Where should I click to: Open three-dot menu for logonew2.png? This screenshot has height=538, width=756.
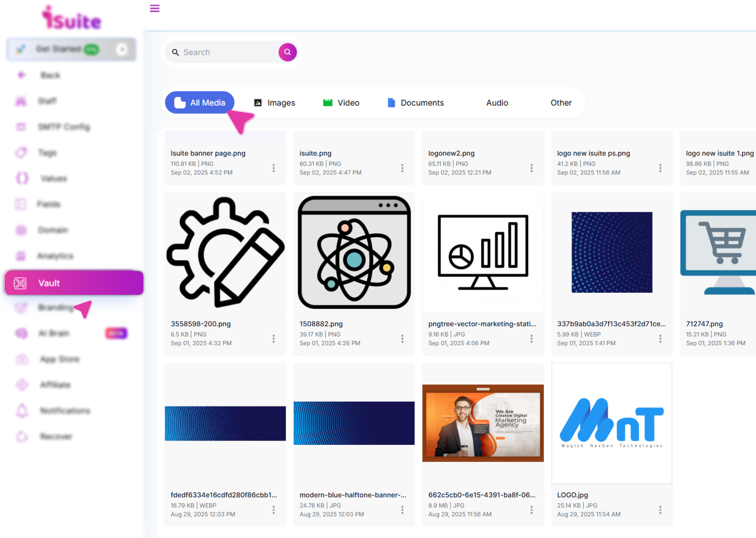[531, 168]
